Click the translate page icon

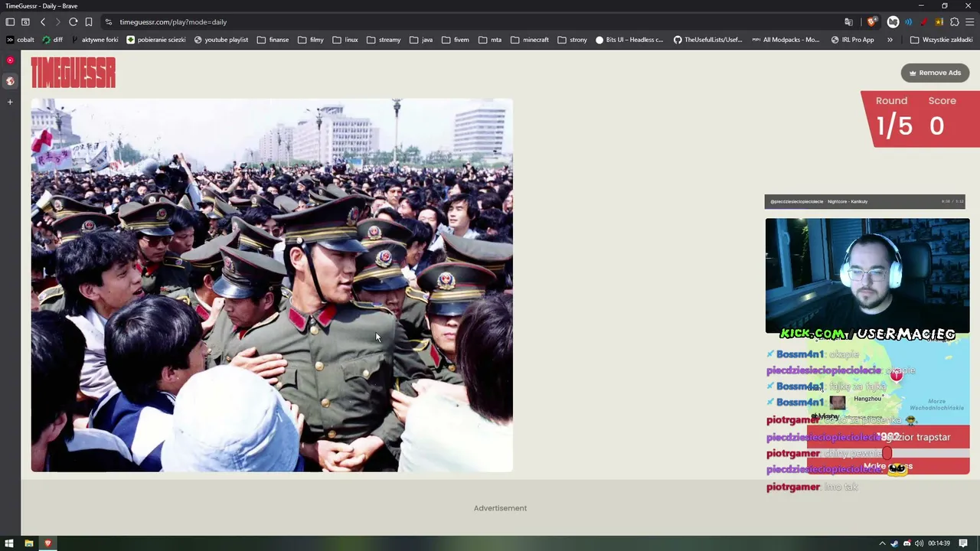(x=848, y=22)
